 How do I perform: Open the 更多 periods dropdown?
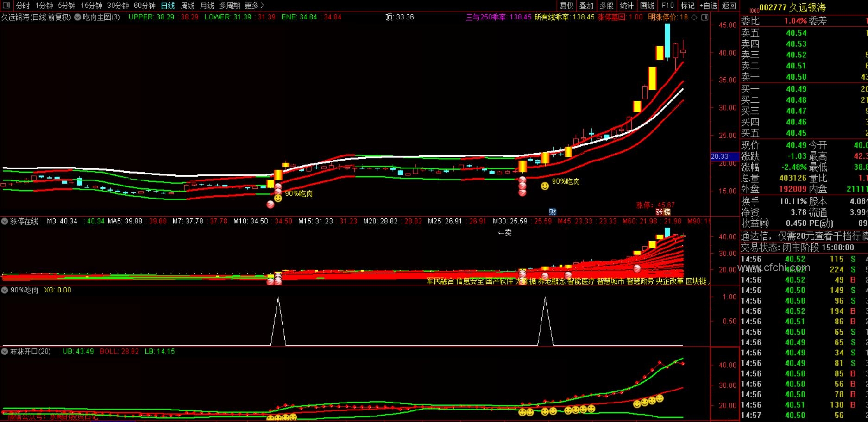point(254,6)
